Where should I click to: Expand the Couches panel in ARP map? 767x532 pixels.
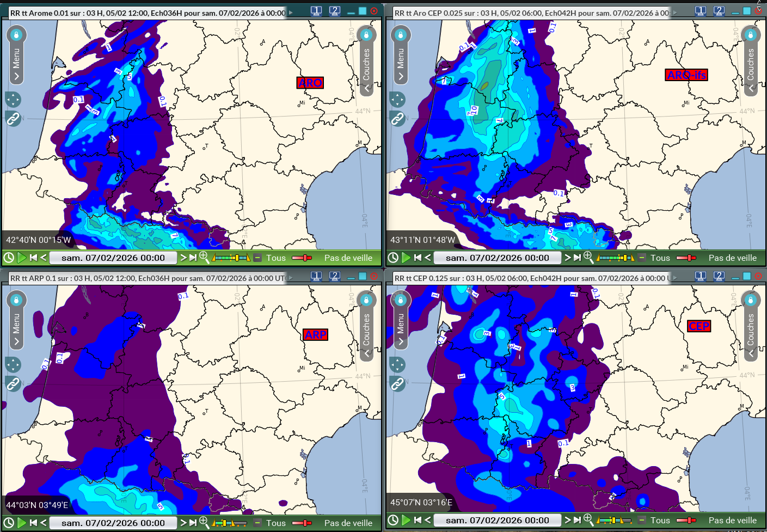tap(366, 353)
